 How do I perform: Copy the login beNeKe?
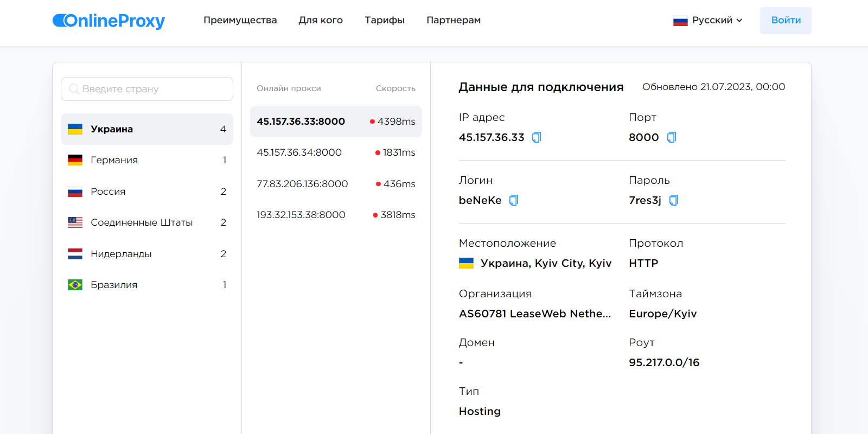[x=513, y=200]
